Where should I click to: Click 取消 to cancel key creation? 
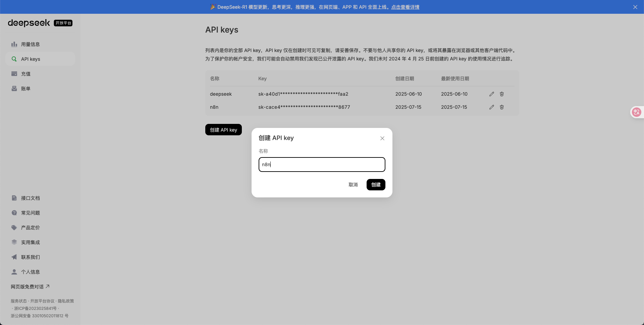tap(353, 185)
